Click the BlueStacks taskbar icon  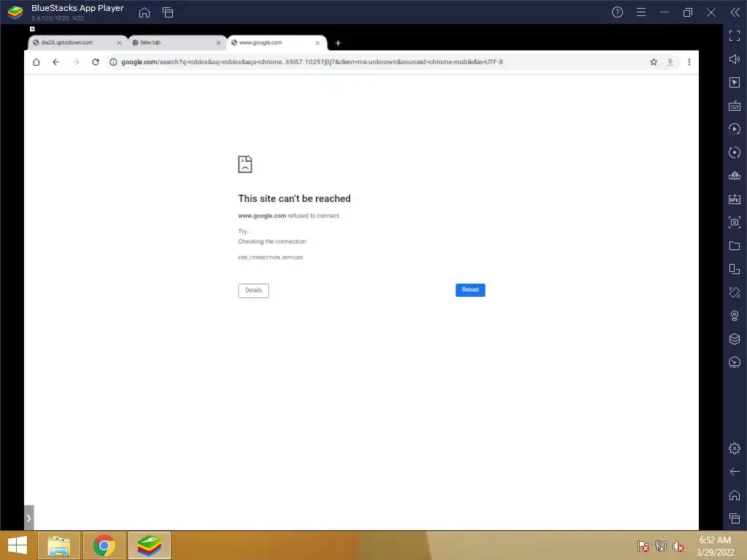[x=150, y=545]
